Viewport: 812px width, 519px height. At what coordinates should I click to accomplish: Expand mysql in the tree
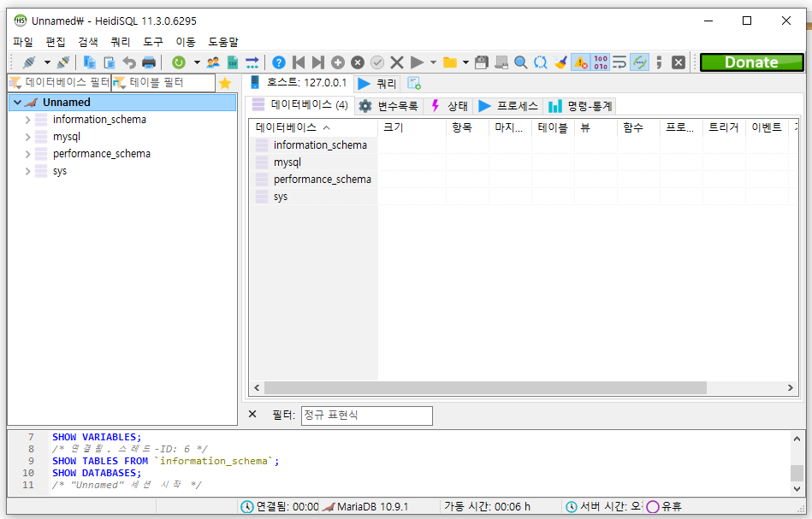pyautogui.click(x=28, y=137)
